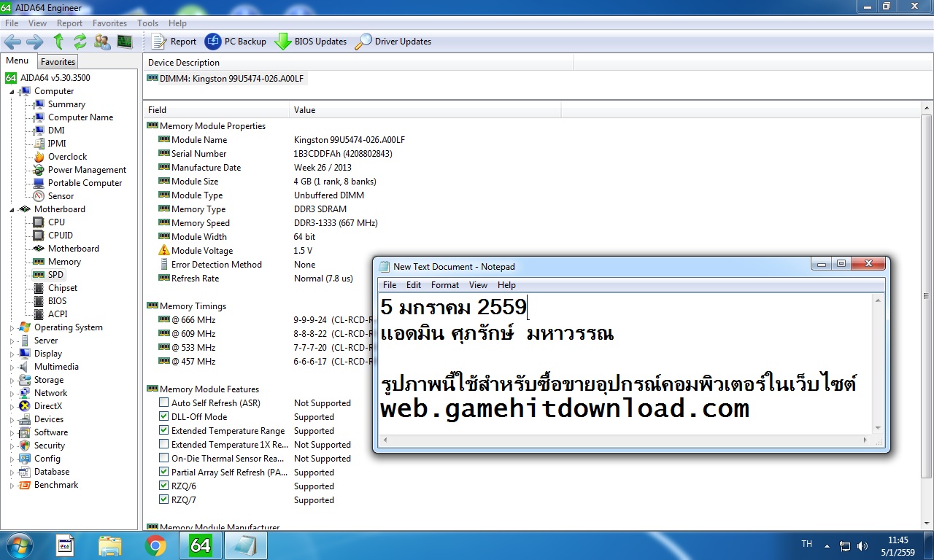The width and height of the screenshot is (934, 560).
Task: Select the CPU page under Motherboard
Action: pyautogui.click(x=56, y=222)
